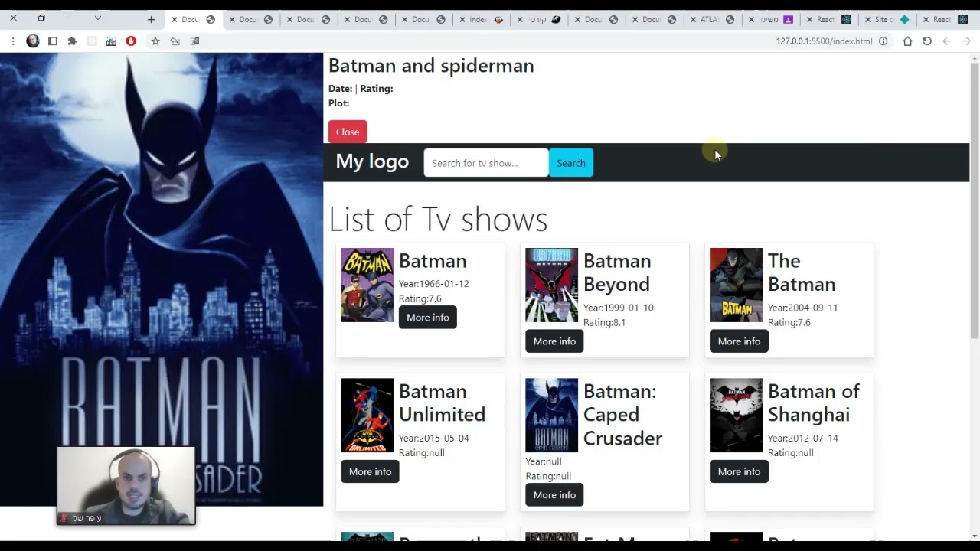This screenshot has height=551, width=980.
Task: Navigate forward using the browser arrow
Action: [x=966, y=41]
